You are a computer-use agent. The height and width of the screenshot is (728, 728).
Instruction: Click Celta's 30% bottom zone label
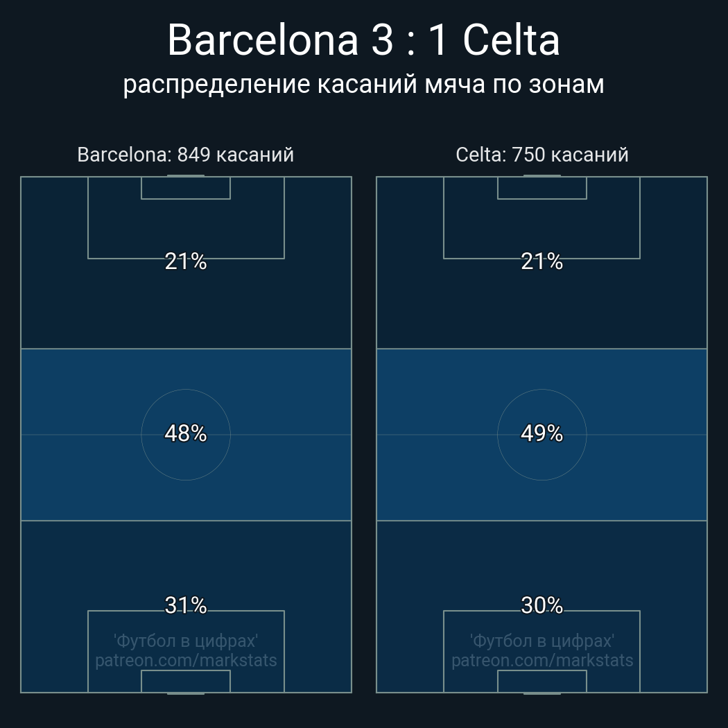541,605
